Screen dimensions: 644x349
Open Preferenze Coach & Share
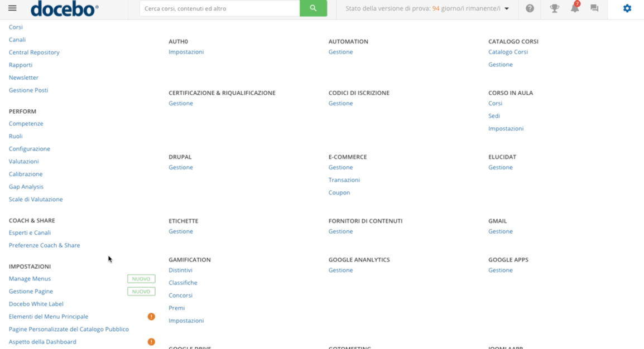point(44,245)
